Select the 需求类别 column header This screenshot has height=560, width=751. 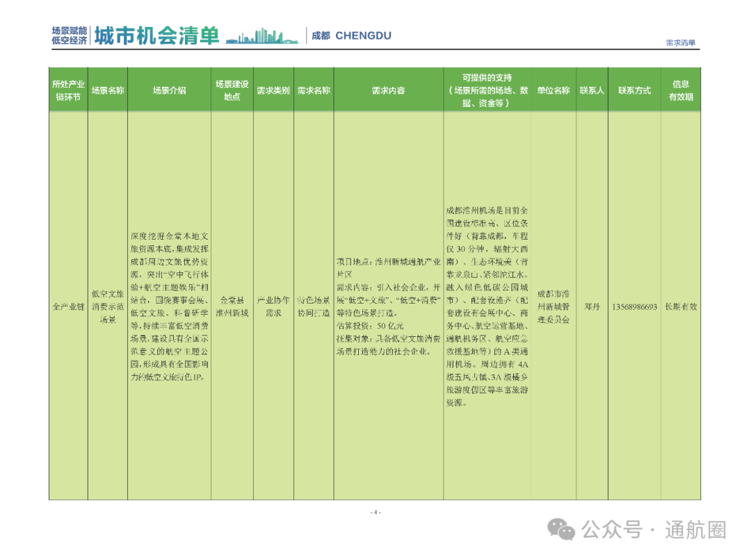tap(273, 90)
